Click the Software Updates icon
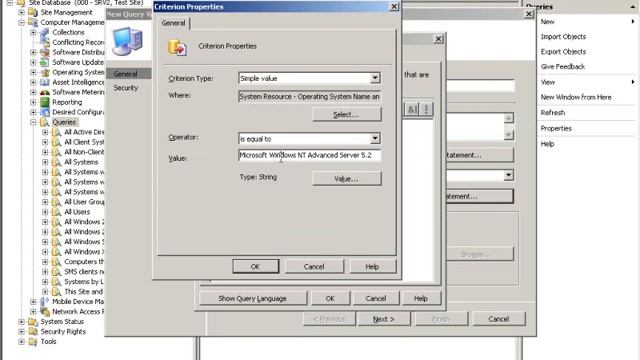Viewport: 640px width, 360px height. [45, 62]
